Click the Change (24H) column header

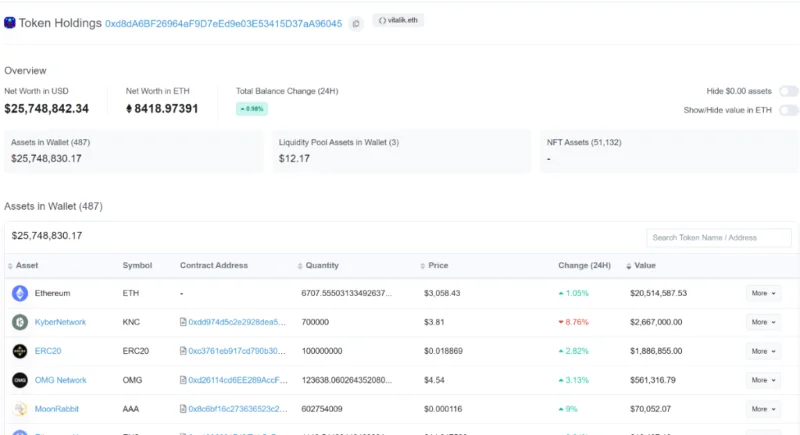(x=584, y=266)
